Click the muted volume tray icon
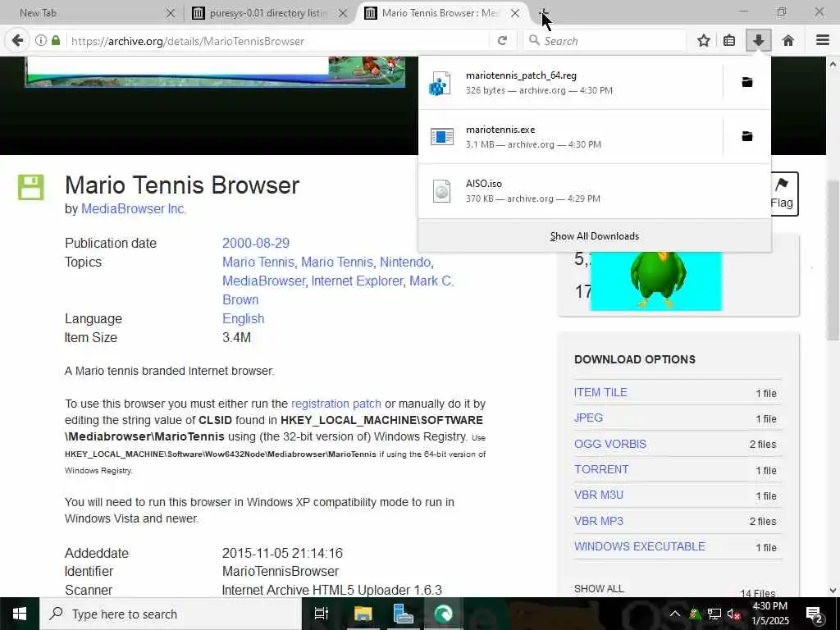840x630 pixels. [733, 614]
